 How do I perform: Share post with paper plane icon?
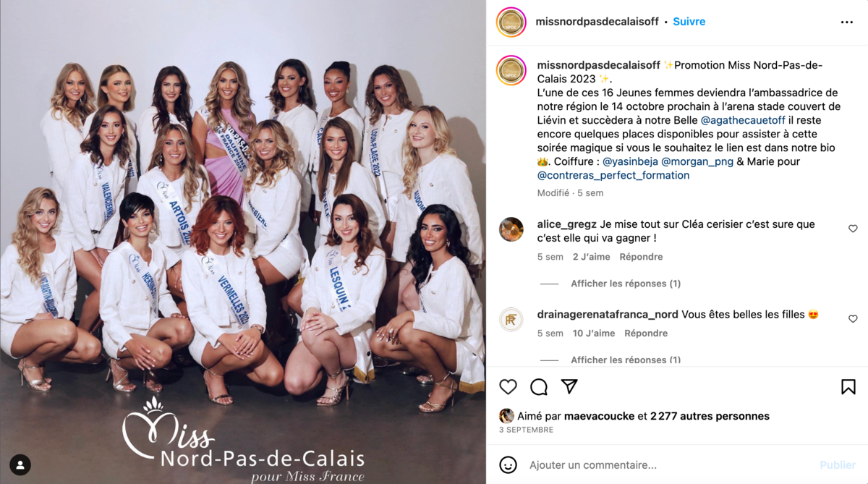coord(569,386)
